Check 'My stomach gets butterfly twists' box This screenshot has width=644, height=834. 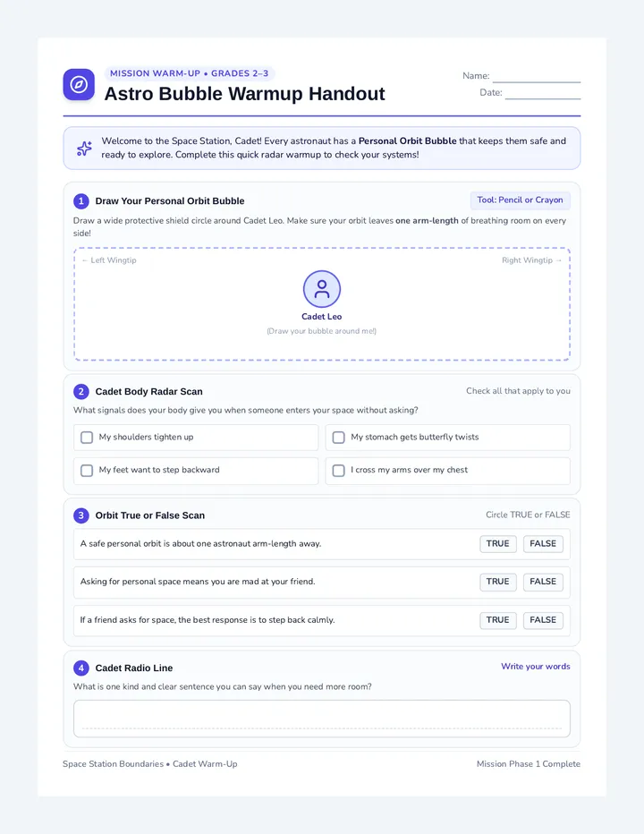tap(339, 438)
